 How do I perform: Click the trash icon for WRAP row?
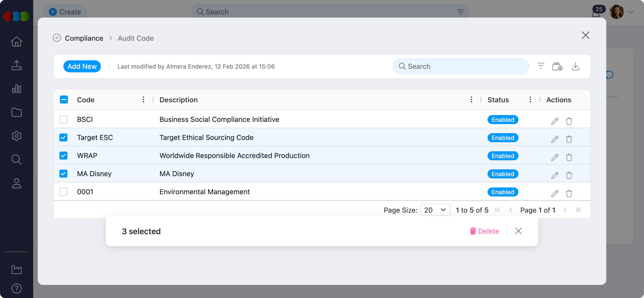pyautogui.click(x=569, y=157)
